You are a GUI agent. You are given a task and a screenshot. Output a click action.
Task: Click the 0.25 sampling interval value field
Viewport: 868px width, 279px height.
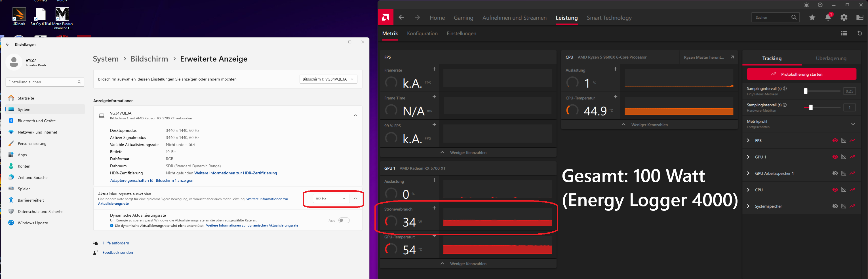point(850,91)
